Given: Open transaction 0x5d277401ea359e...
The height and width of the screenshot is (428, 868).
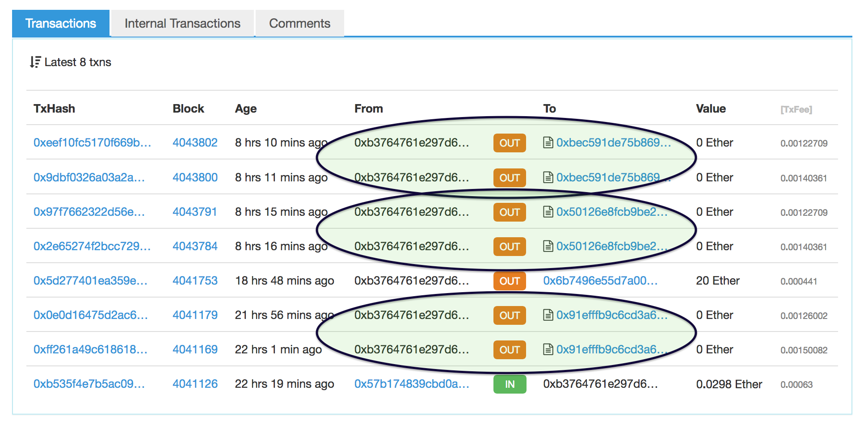Looking at the screenshot, I should click(91, 281).
